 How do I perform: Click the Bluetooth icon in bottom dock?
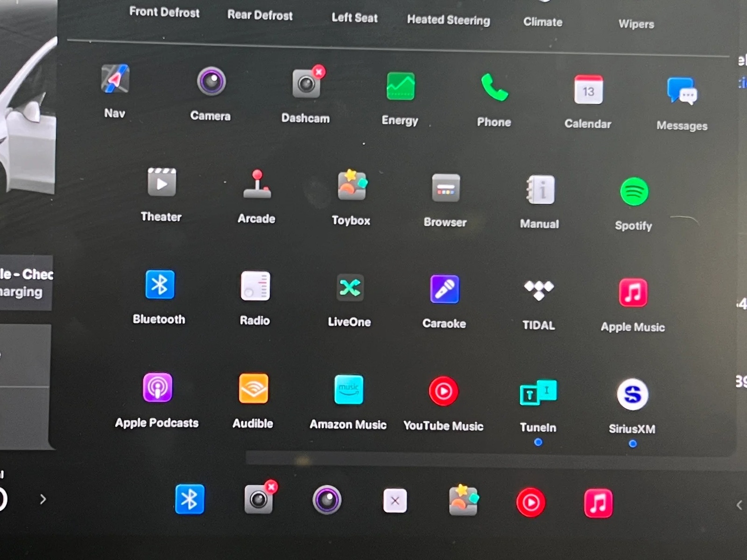pyautogui.click(x=190, y=499)
